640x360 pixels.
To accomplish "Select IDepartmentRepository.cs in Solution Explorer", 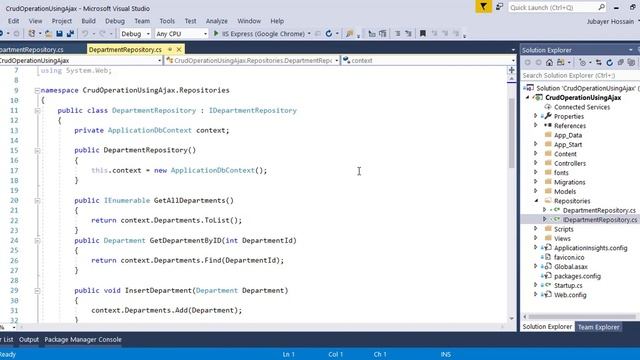I will 600,220.
